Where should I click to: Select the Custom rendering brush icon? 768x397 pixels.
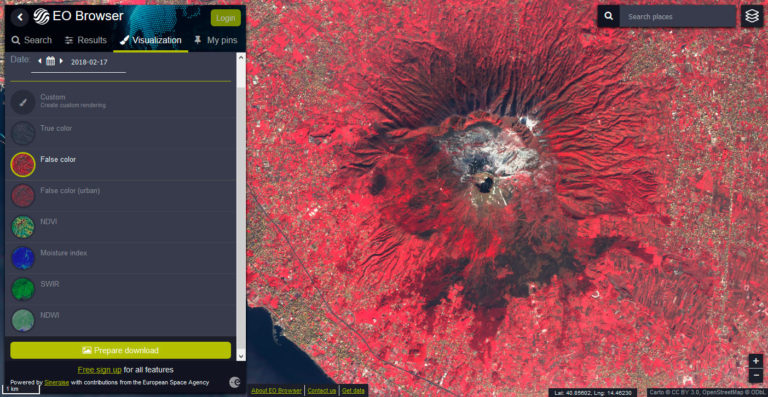click(x=23, y=101)
